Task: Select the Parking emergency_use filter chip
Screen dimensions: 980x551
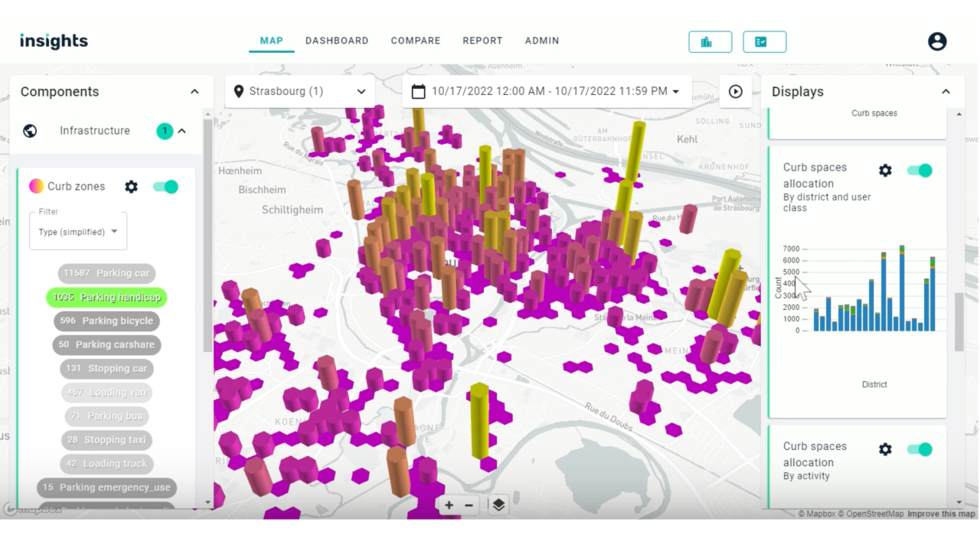Action: (107, 487)
